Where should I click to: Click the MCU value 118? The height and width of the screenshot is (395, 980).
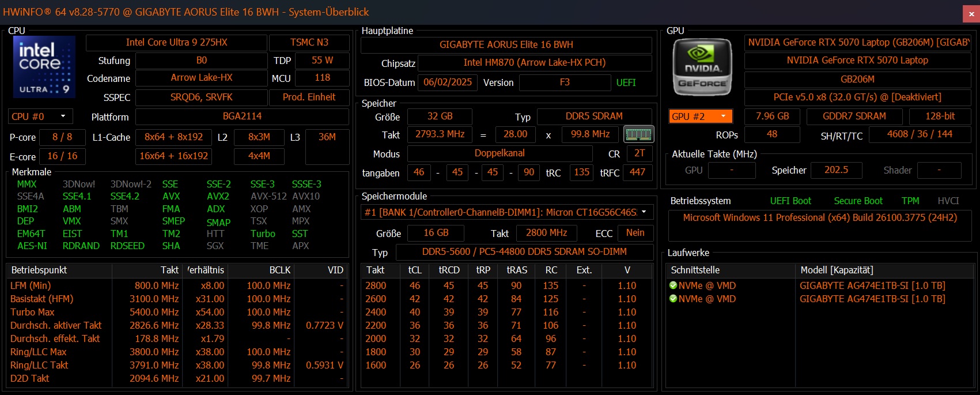[x=323, y=78]
